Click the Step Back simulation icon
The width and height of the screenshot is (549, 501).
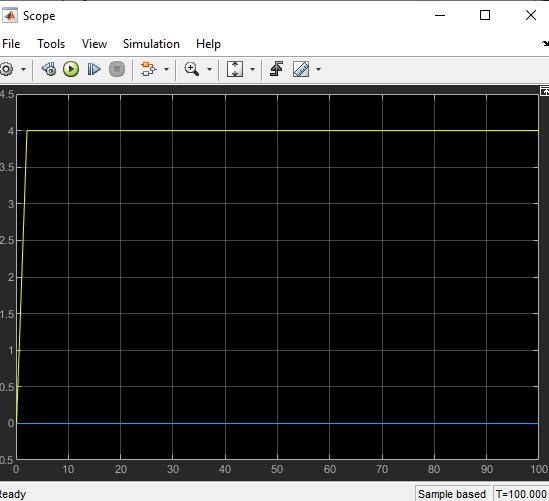tap(49, 69)
